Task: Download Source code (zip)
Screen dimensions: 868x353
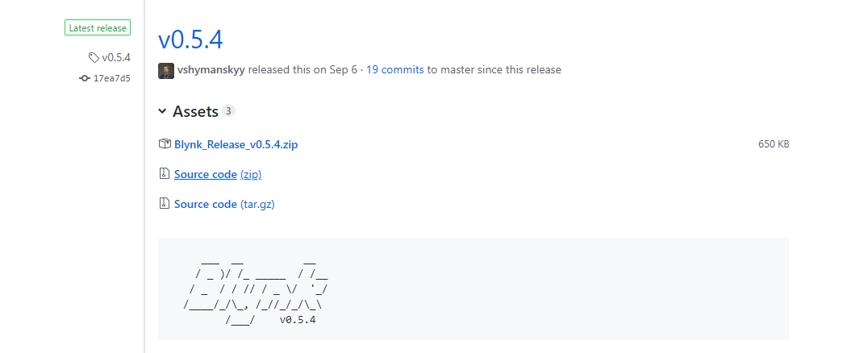Action: coord(218,174)
